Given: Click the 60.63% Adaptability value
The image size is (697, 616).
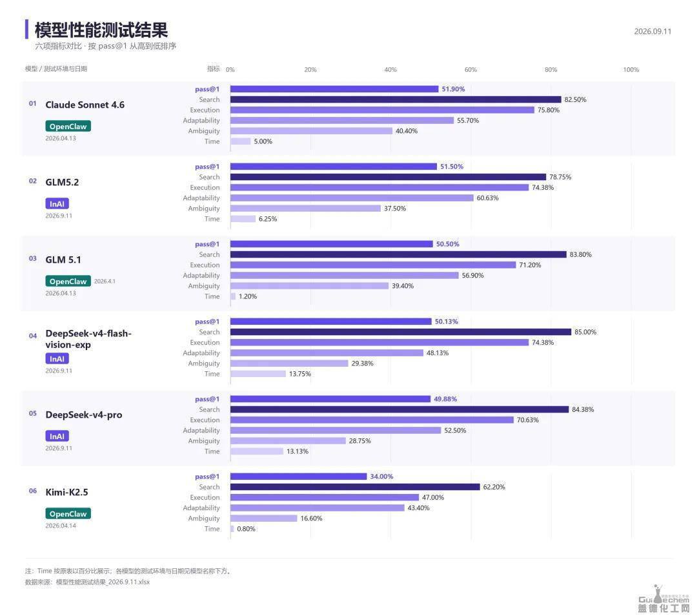Looking at the screenshot, I should (x=488, y=198).
